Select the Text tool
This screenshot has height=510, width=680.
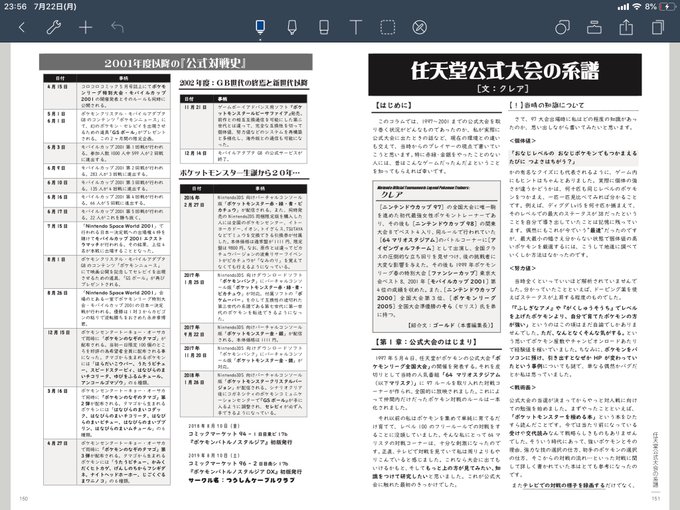(356, 27)
